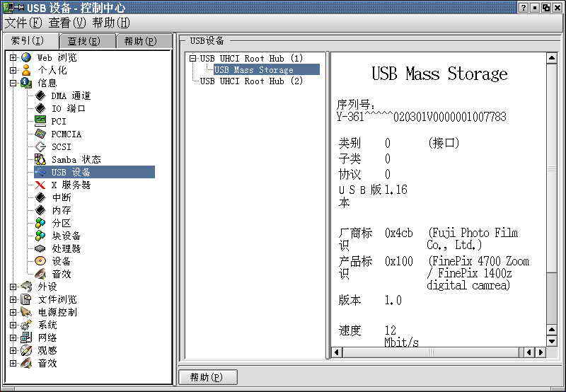Click the USB version value 1.16

point(395,190)
